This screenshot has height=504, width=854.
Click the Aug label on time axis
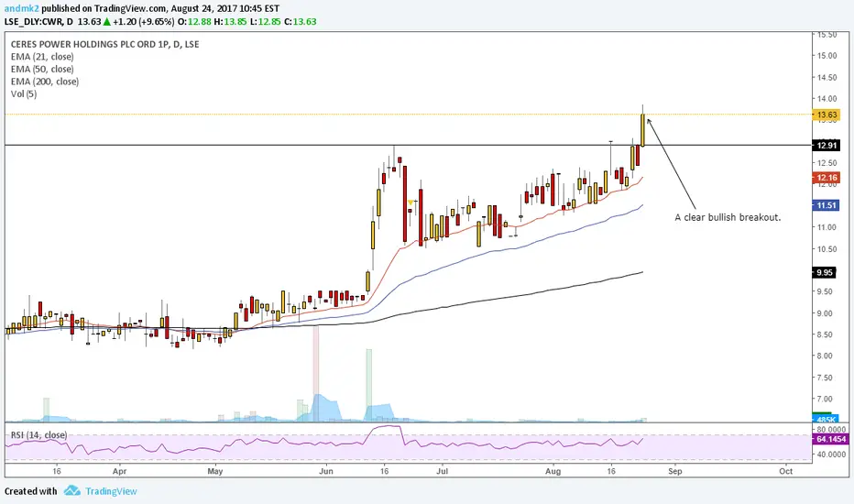pos(553,471)
